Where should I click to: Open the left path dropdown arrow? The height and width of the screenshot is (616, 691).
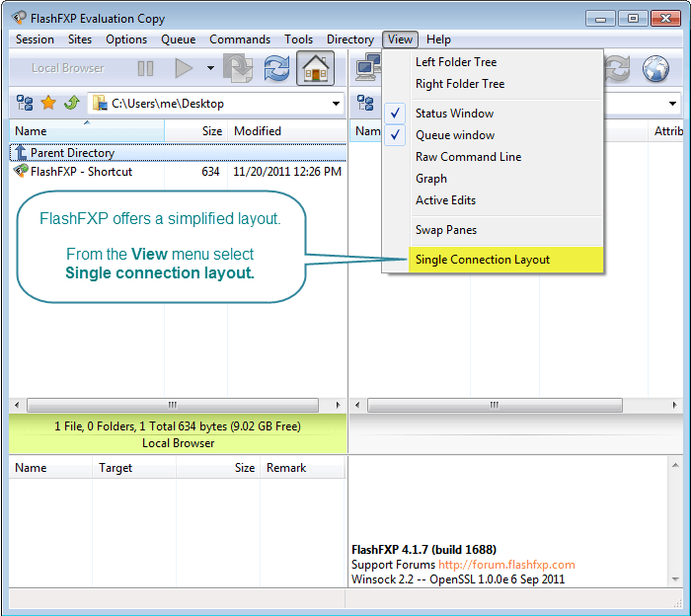(x=336, y=104)
